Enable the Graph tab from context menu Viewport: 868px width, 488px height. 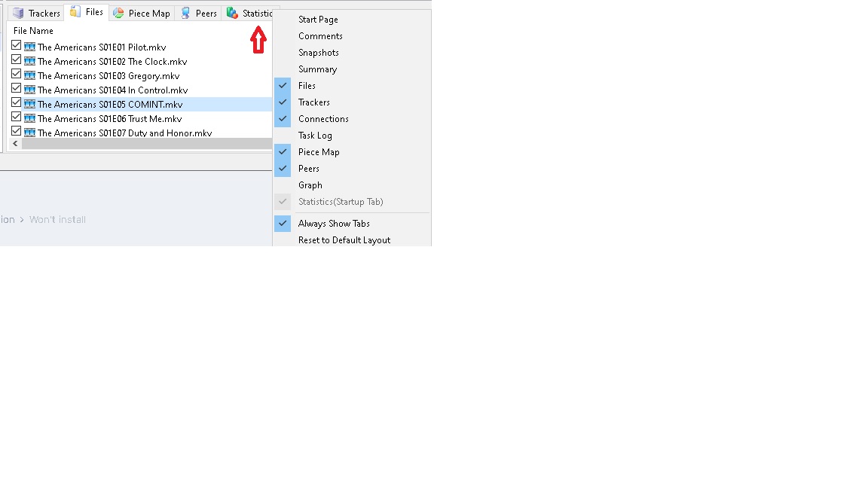(x=352, y=185)
